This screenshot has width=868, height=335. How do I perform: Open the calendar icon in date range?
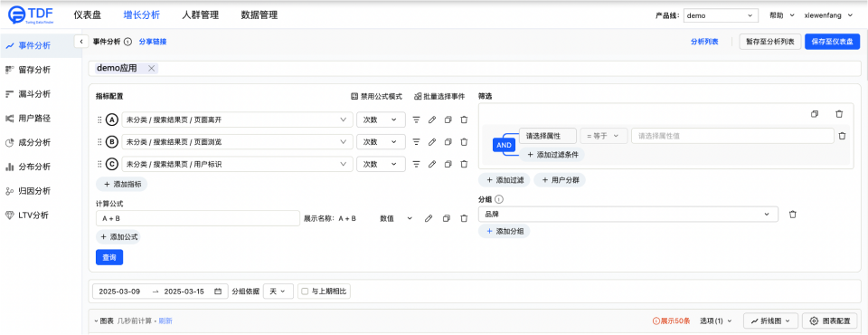tap(218, 292)
